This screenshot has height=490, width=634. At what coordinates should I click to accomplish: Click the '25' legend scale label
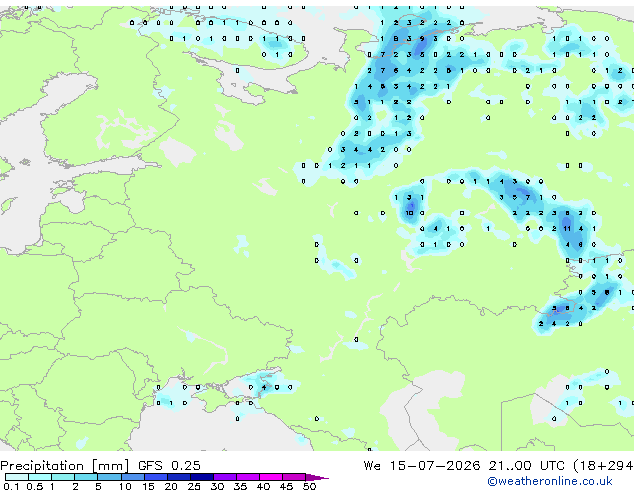[194, 486]
